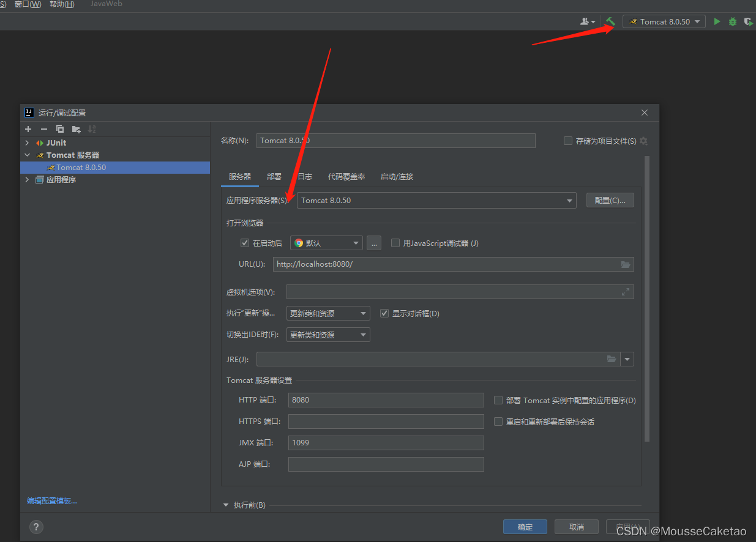The image size is (756, 542).
Task: Click the move to folder icon
Action: point(76,129)
